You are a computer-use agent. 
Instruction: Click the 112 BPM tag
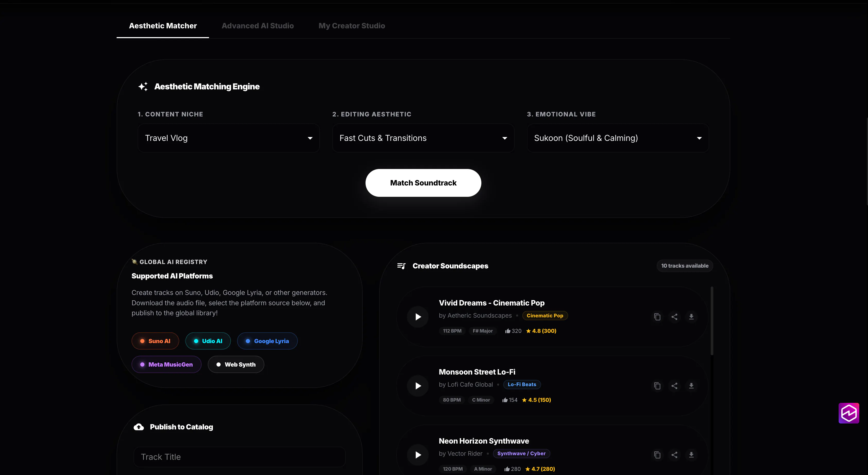pos(452,331)
